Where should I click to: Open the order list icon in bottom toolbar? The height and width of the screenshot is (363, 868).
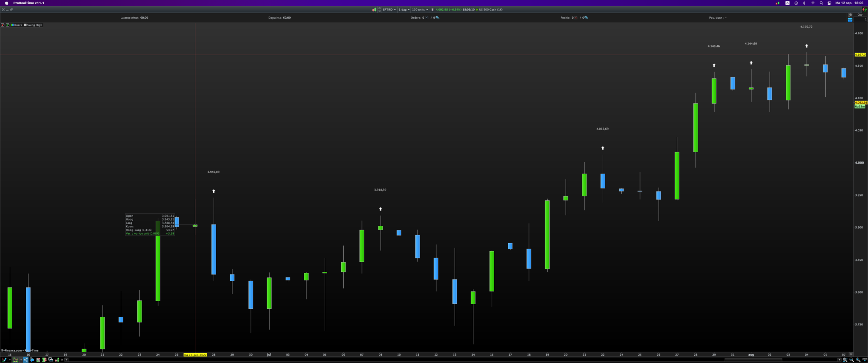(x=38, y=360)
